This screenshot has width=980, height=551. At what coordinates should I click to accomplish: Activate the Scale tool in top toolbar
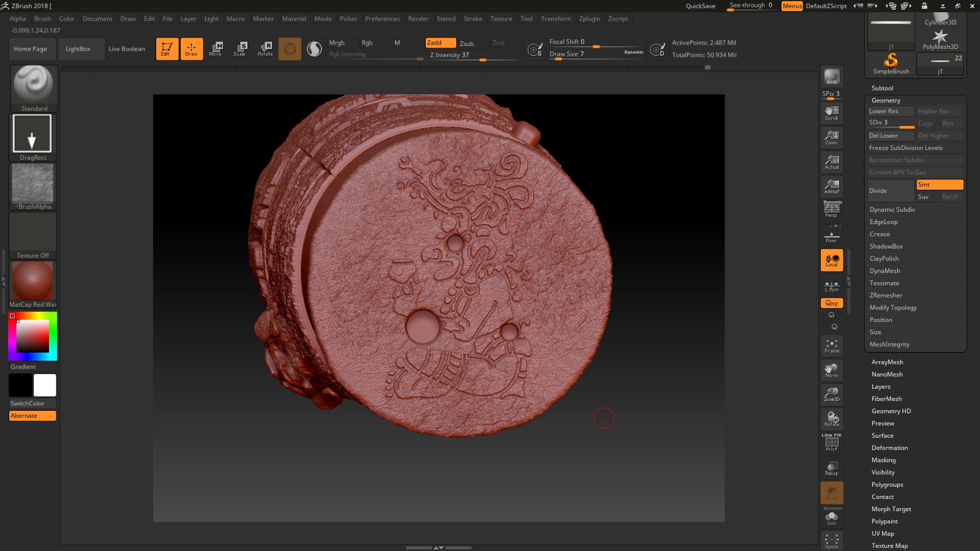pyautogui.click(x=240, y=49)
